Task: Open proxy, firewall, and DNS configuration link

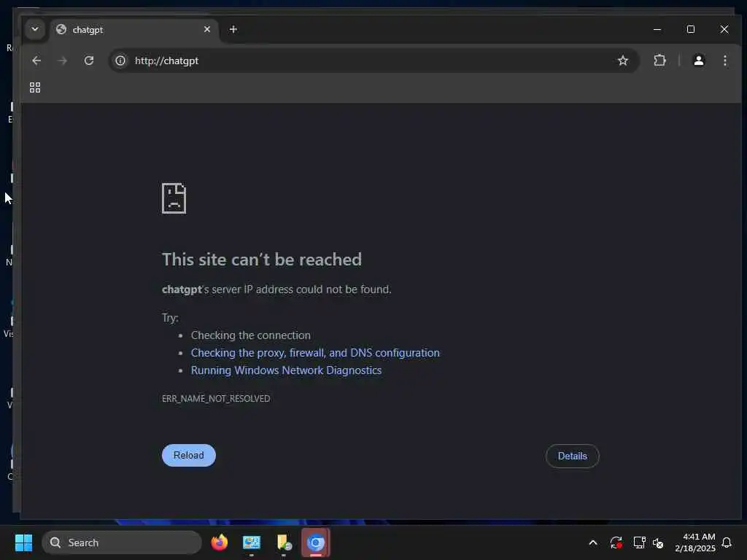Action: (x=315, y=353)
